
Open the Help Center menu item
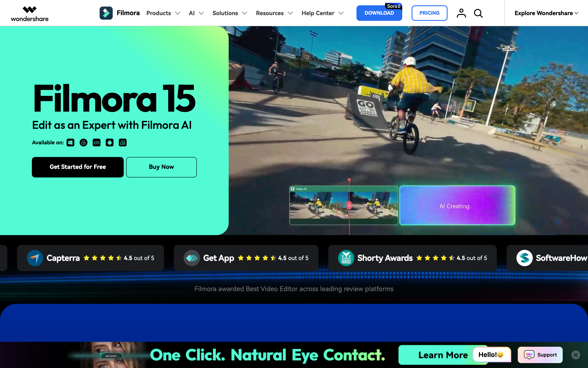tap(318, 13)
